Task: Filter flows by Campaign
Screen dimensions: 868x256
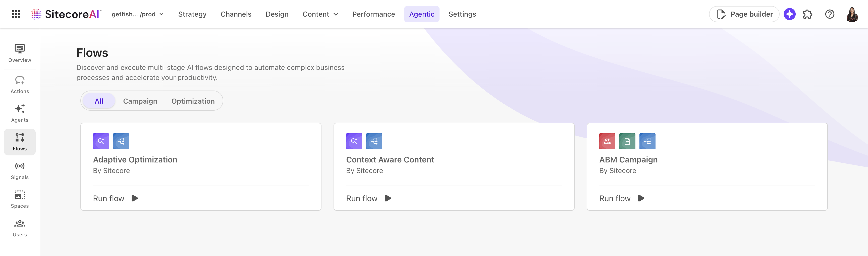Action: coord(140,101)
